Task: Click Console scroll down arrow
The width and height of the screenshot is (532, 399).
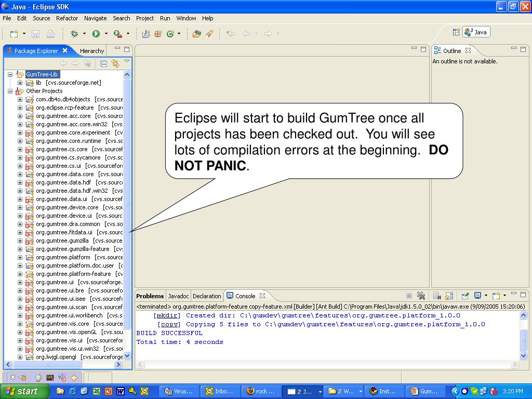Action: point(523,355)
